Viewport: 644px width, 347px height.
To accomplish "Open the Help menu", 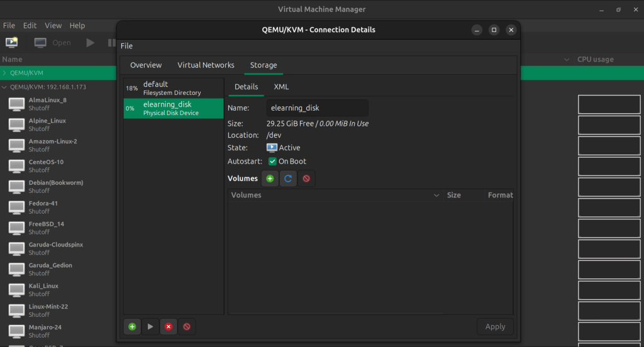I will click(x=77, y=26).
